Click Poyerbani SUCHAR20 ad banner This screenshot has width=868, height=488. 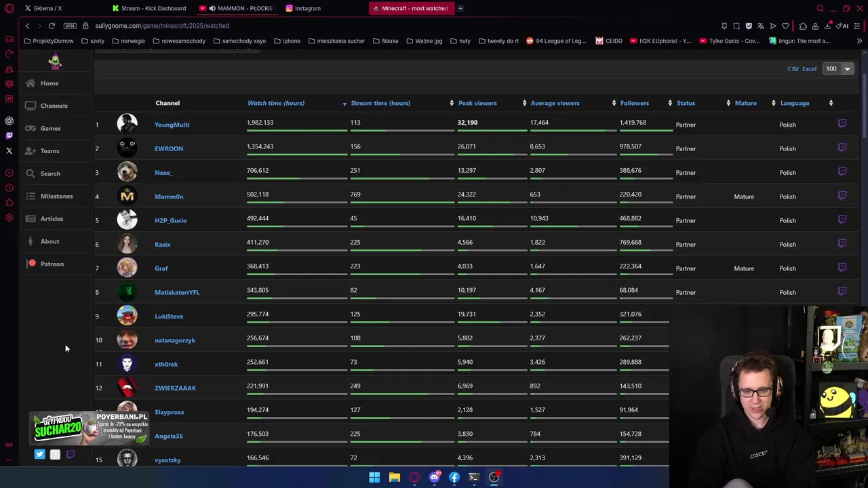(90, 428)
